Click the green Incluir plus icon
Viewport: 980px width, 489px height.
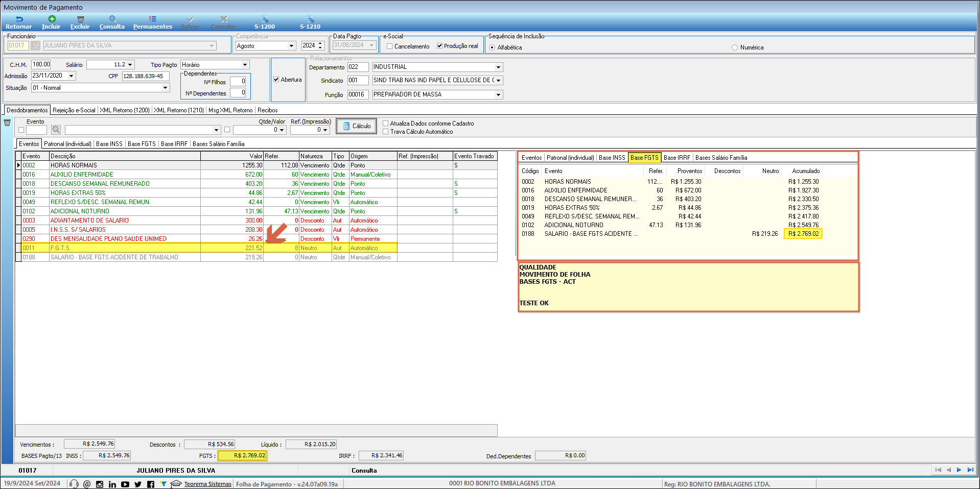pos(52,19)
